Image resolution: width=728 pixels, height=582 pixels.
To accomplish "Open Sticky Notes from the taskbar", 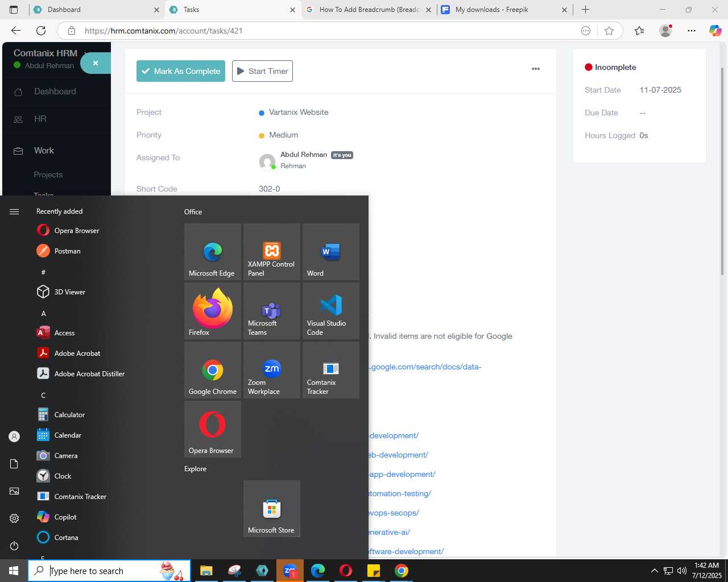I will pyautogui.click(x=374, y=571).
